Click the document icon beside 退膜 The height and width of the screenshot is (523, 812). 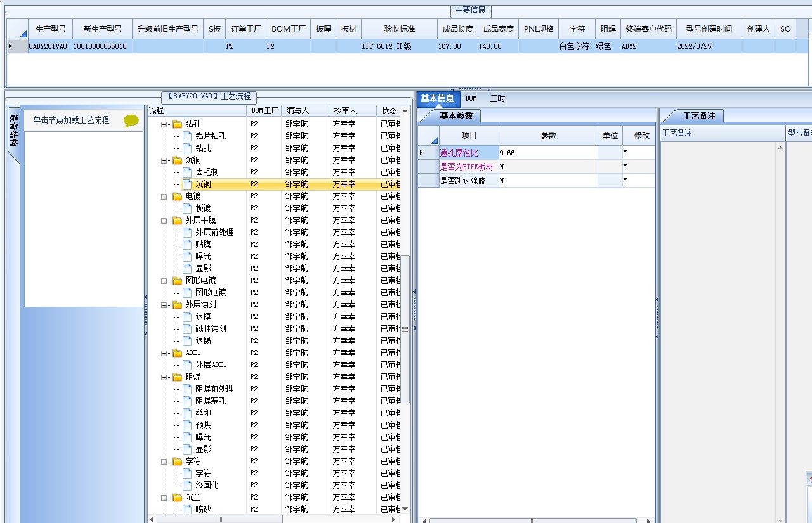tap(187, 316)
